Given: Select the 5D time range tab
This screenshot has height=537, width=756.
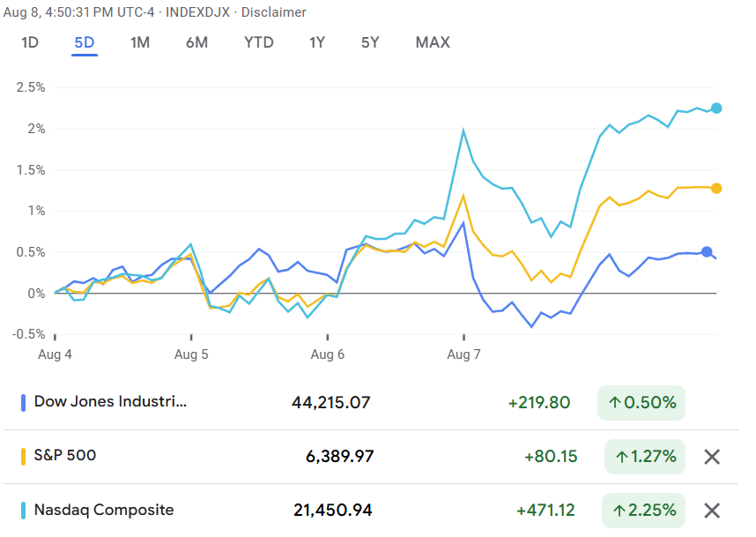Looking at the screenshot, I should point(85,42).
